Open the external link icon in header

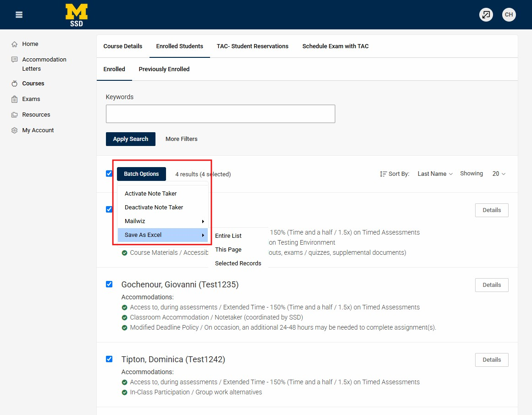coord(486,15)
